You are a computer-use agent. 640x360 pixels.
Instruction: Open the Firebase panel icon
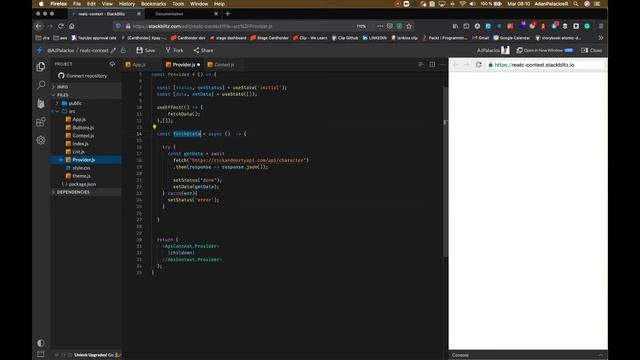click(41, 103)
